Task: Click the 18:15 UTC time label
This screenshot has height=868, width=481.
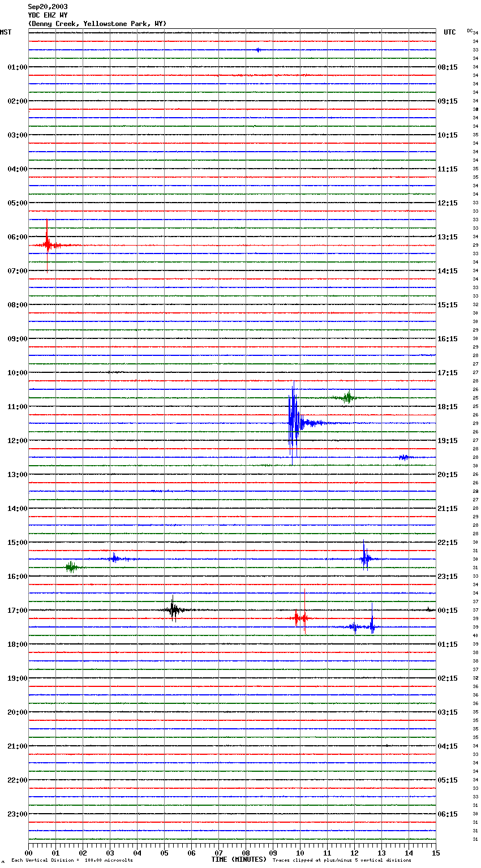Action: [448, 407]
